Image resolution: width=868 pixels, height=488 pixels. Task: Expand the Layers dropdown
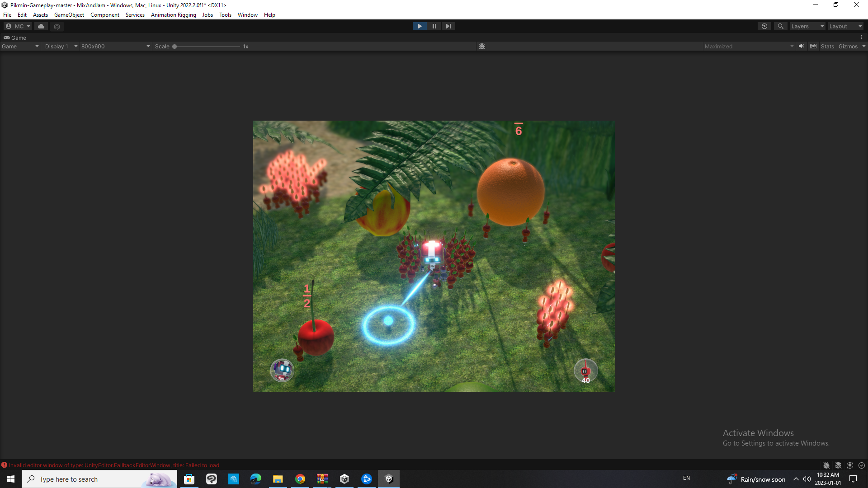click(x=807, y=26)
